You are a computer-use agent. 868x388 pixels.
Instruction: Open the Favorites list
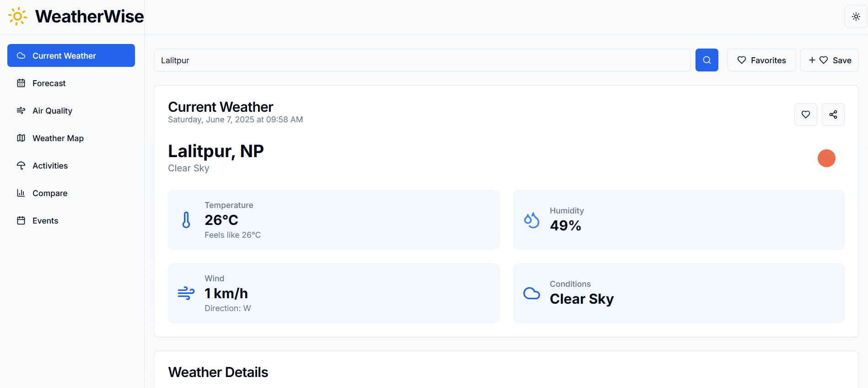tap(761, 60)
